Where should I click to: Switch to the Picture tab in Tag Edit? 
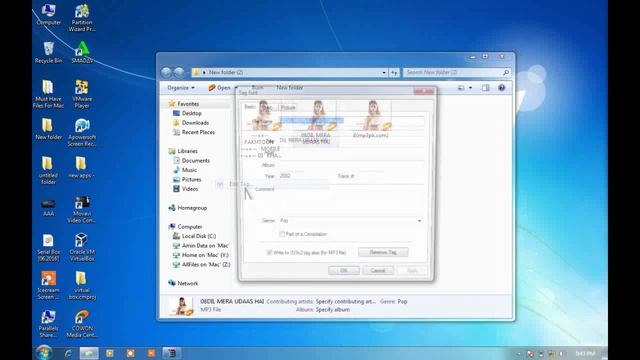click(288, 107)
